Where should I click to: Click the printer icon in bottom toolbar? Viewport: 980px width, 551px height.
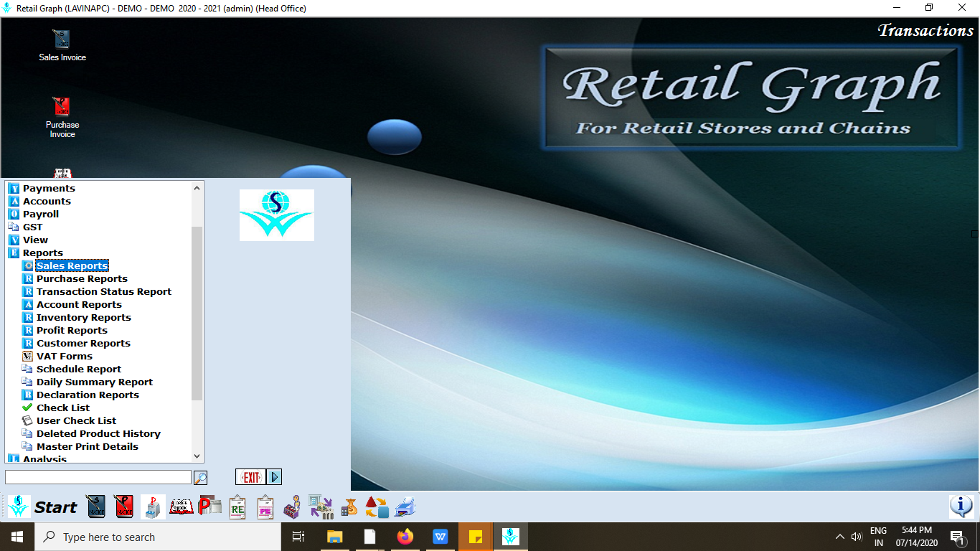pos(405,507)
